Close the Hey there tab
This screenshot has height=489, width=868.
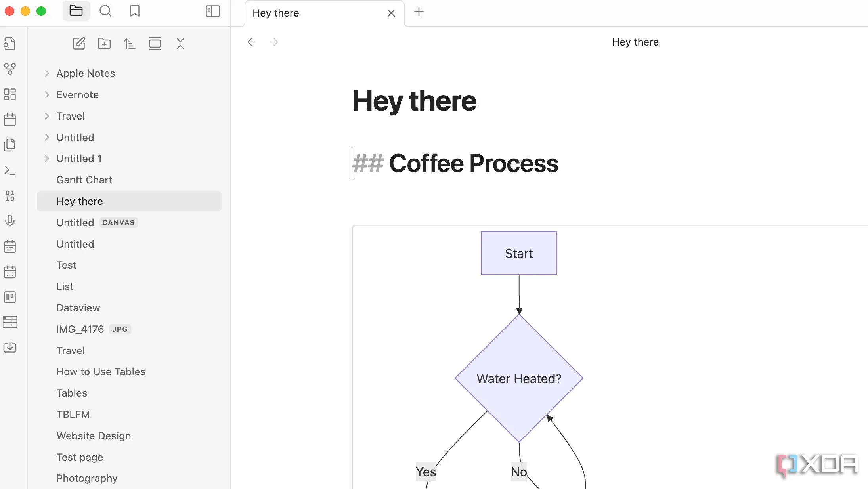tap(391, 13)
